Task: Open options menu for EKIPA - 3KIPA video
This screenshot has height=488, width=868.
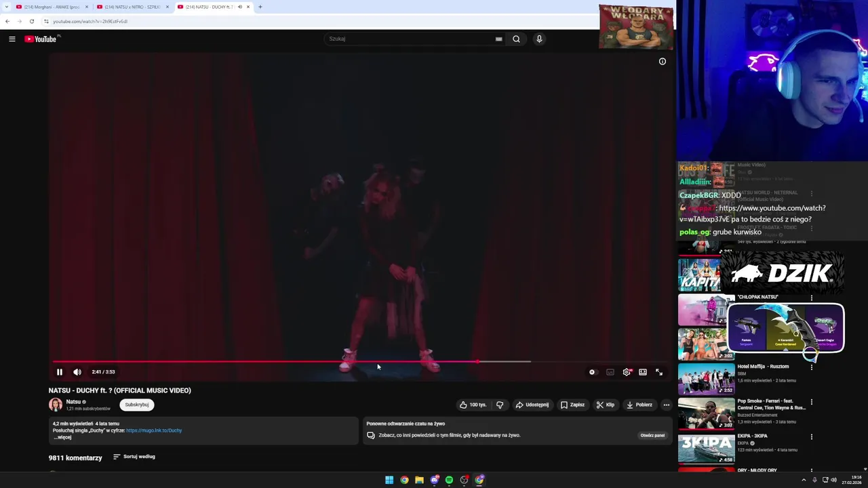Action: coord(812,436)
